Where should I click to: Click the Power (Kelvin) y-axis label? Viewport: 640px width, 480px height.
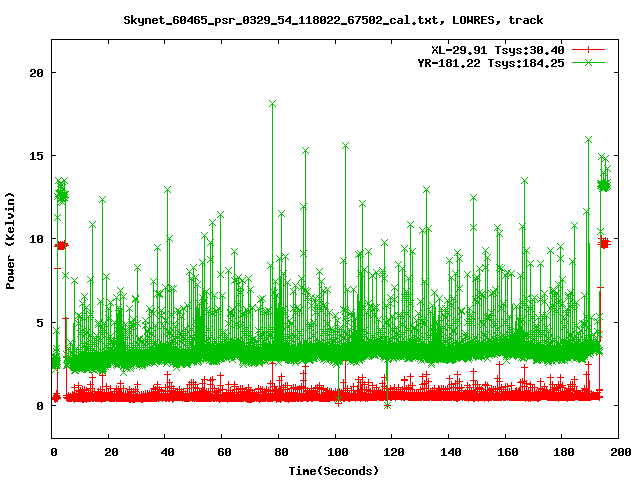point(10,240)
